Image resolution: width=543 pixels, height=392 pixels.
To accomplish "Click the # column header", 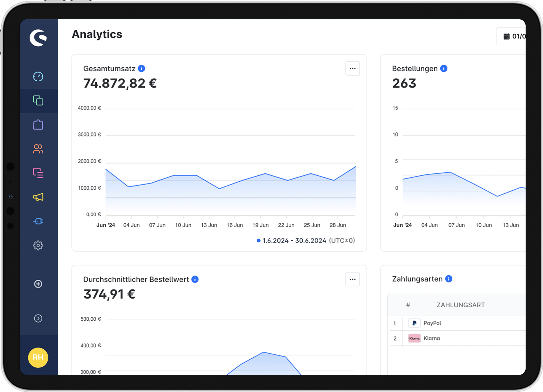I will click(x=408, y=305).
